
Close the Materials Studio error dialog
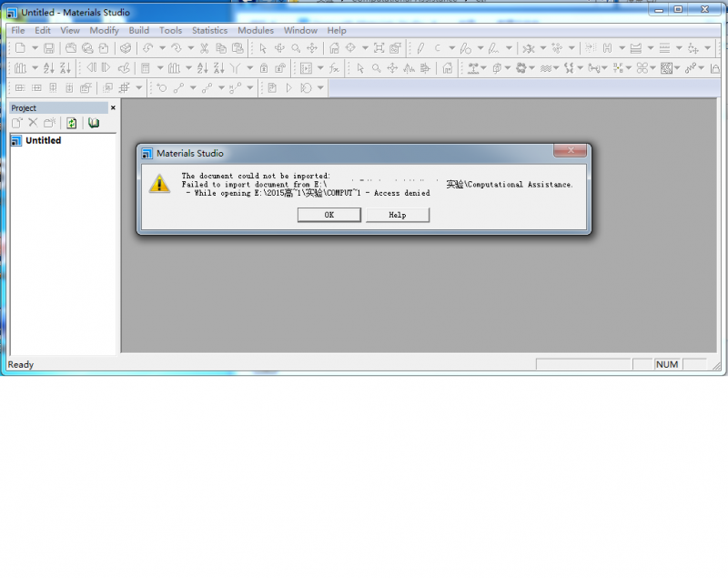coord(571,150)
